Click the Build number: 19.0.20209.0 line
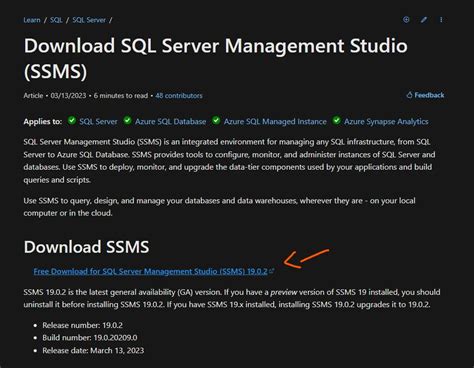This screenshot has width=474, height=368. pyautogui.click(x=90, y=338)
